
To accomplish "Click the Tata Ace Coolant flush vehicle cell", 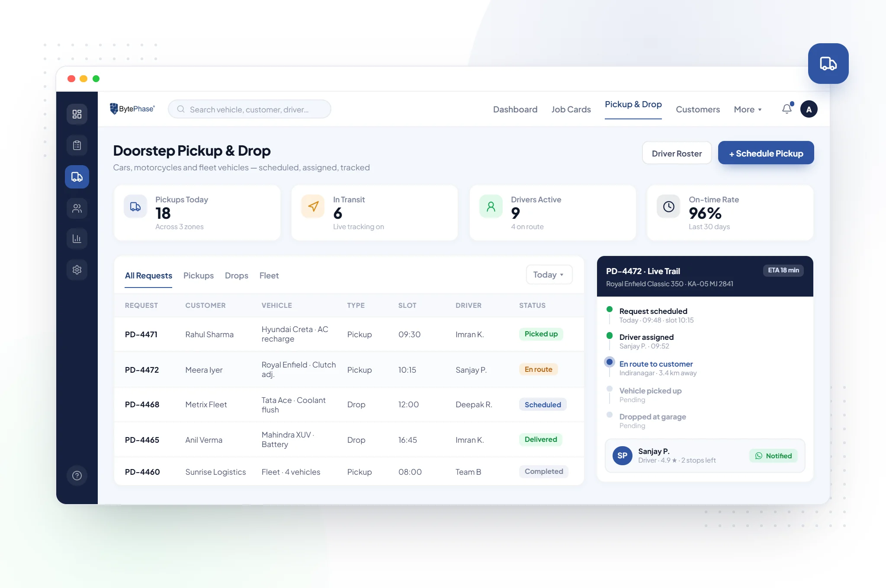I will [x=294, y=405].
